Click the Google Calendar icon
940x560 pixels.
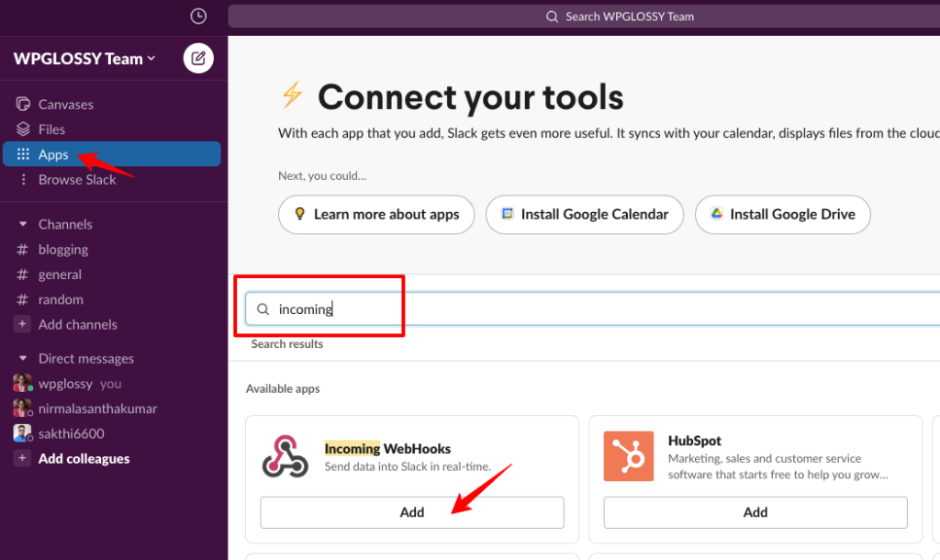click(x=507, y=214)
